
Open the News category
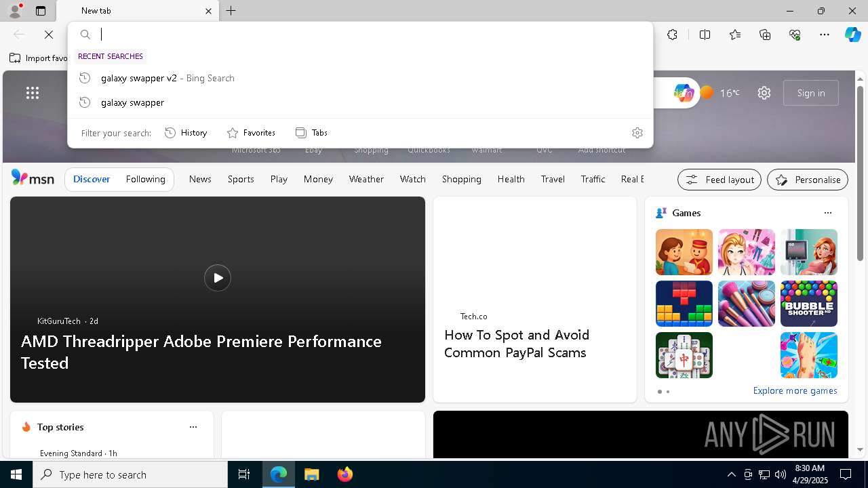click(x=200, y=179)
